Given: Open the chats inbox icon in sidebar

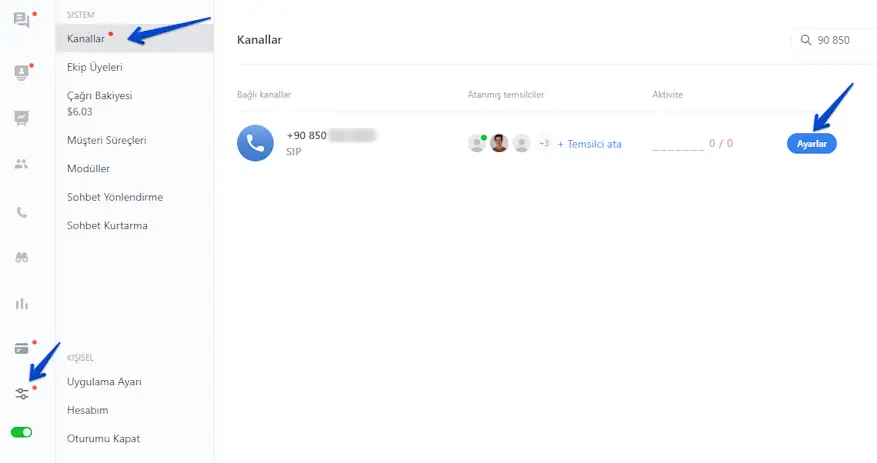Looking at the screenshot, I should (x=21, y=21).
